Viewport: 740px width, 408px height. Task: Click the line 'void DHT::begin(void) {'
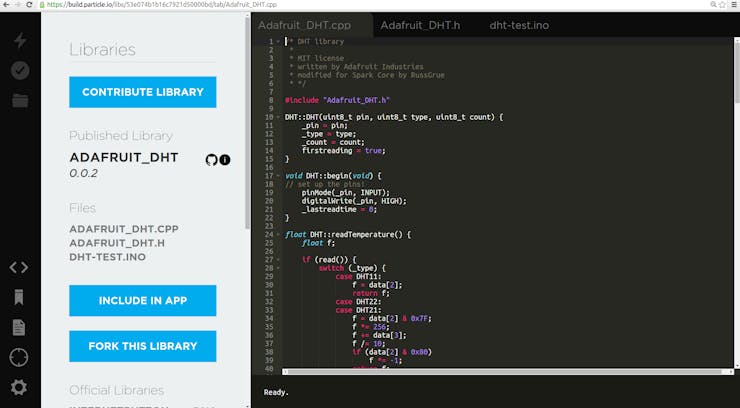[x=333, y=176]
